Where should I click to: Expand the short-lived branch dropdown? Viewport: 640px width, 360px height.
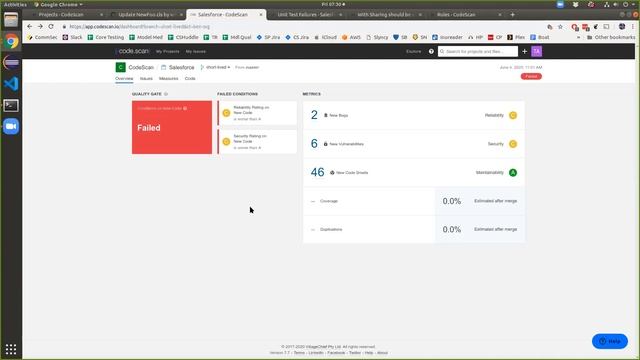point(218,67)
